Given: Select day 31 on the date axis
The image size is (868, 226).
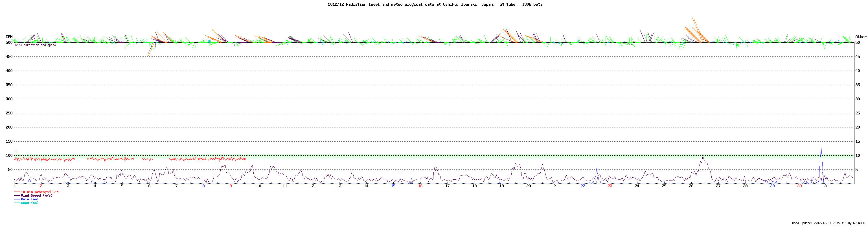Looking at the screenshot, I should pos(827,186).
